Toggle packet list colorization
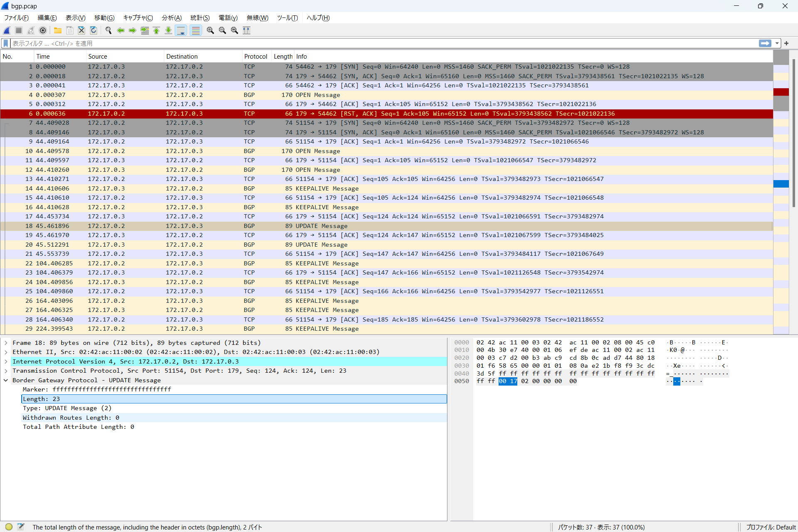 [x=196, y=30]
